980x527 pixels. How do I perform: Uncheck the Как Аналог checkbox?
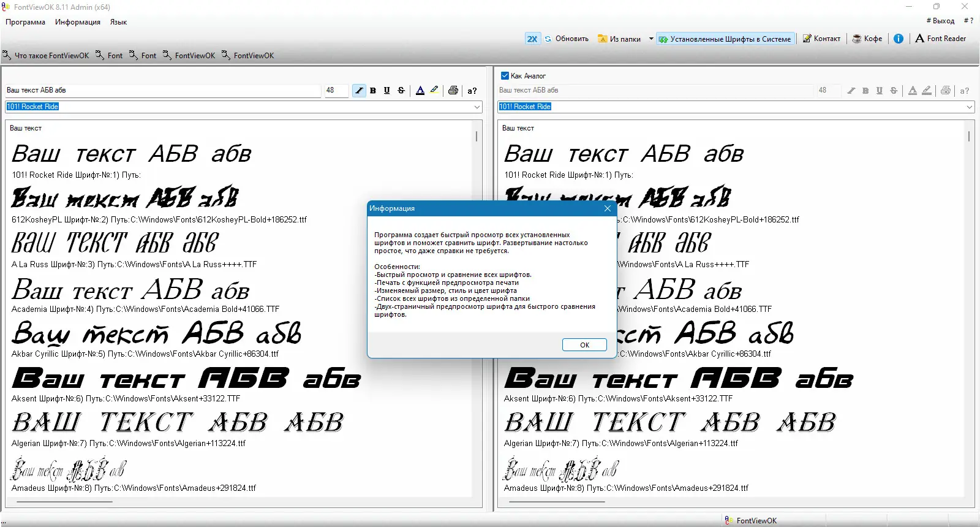pos(505,76)
